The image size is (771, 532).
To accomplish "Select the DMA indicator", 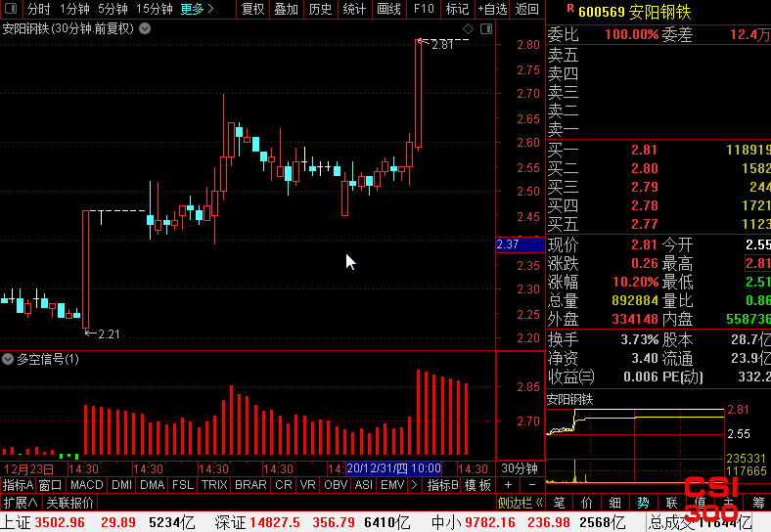I will [x=152, y=485].
